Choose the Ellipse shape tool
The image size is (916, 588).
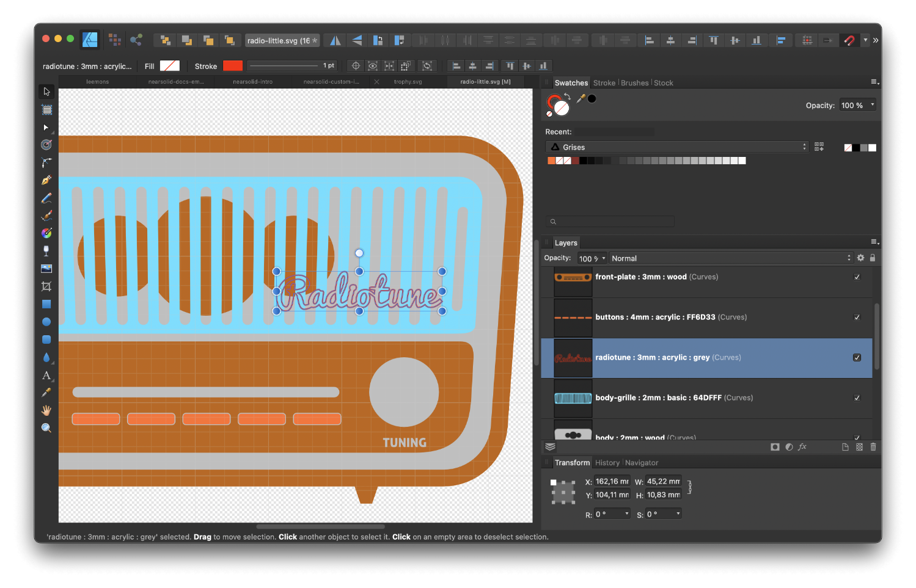(46, 322)
